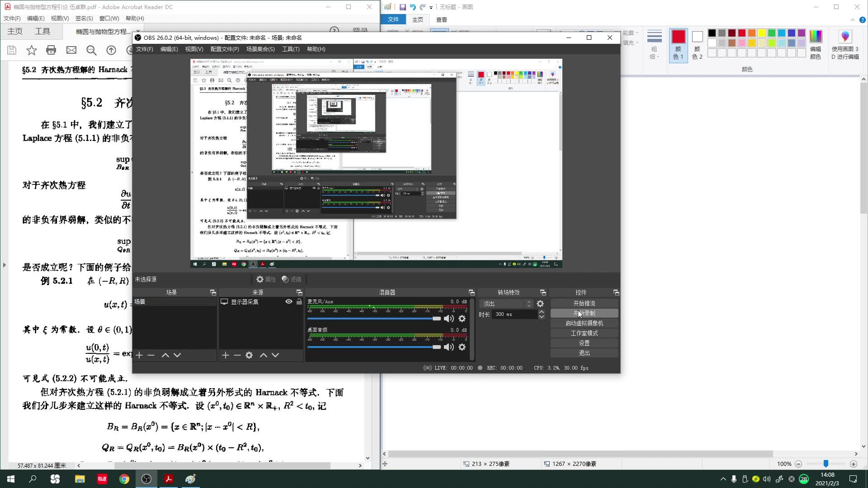Print the PDF using the printer icon

(51, 50)
